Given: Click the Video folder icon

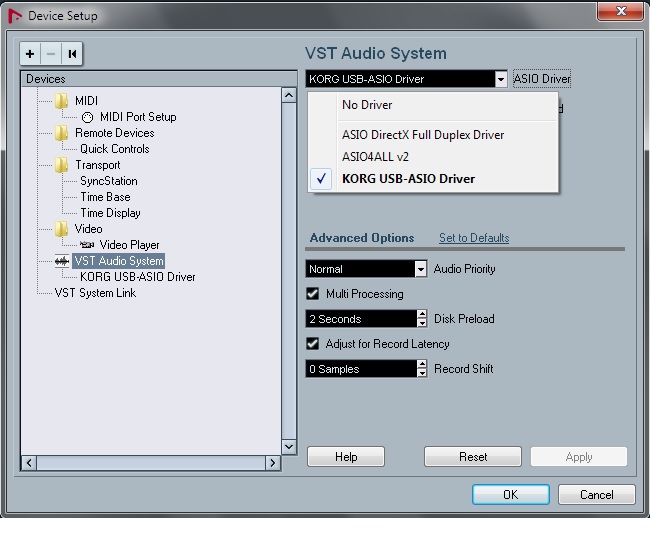Looking at the screenshot, I should click(x=61, y=229).
